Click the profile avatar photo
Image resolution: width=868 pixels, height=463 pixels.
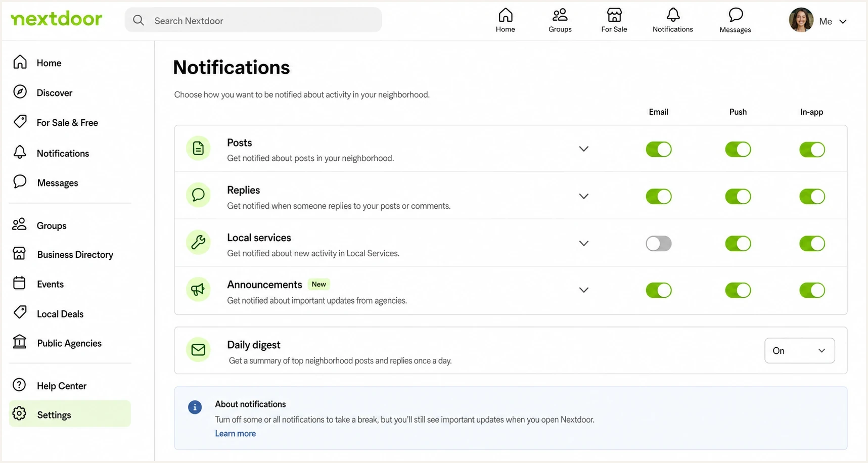click(801, 20)
